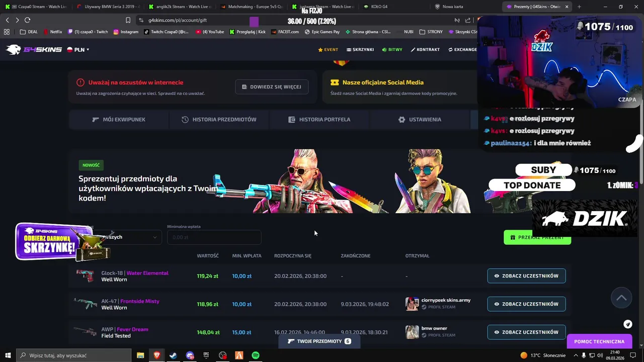Bookmark this page icon in address bar
Image resolution: width=644 pixels, height=362 pixels.
click(128, 20)
